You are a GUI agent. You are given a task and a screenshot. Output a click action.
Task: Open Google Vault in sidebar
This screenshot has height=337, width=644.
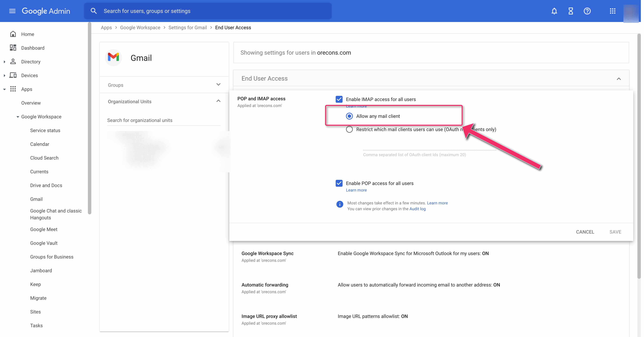point(44,243)
